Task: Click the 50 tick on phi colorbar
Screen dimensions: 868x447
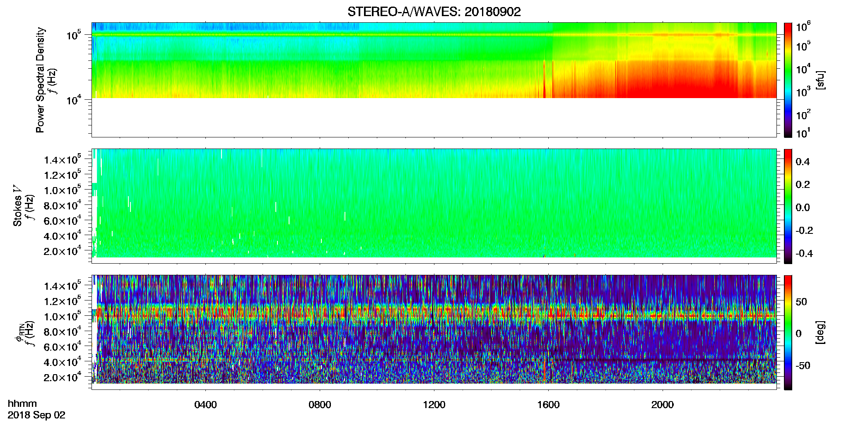Action: click(801, 302)
